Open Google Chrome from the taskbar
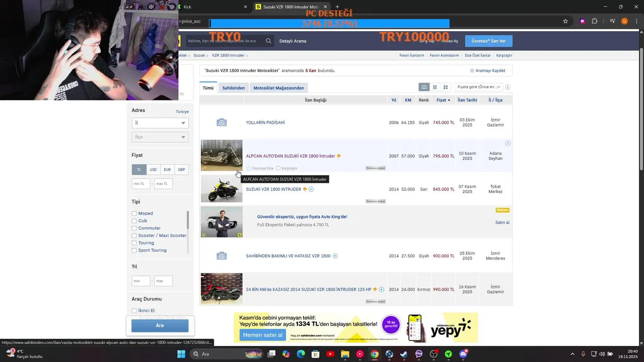The image size is (644, 362). [x=374, y=354]
